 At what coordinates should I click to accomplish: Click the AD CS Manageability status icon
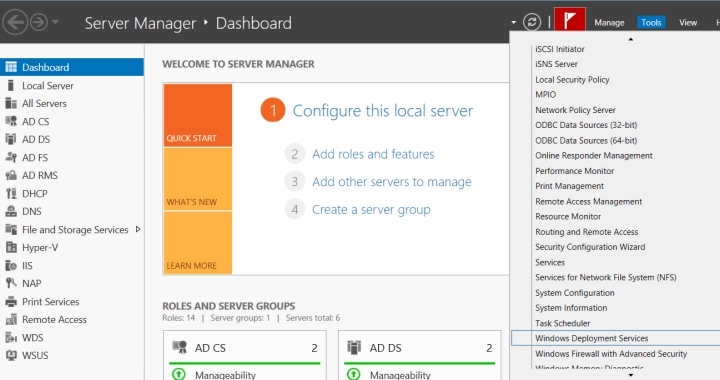pos(179,374)
